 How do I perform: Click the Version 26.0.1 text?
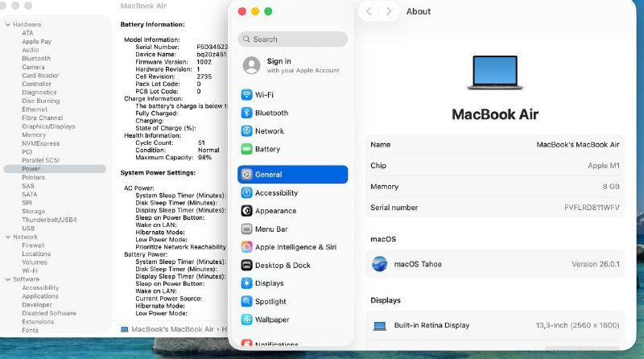(x=596, y=264)
